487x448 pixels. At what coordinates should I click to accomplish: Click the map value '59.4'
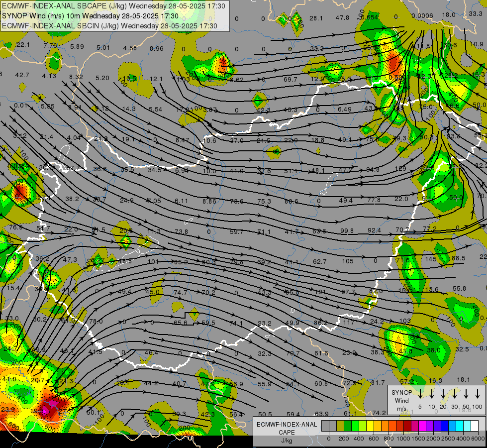(x=293, y=415)
